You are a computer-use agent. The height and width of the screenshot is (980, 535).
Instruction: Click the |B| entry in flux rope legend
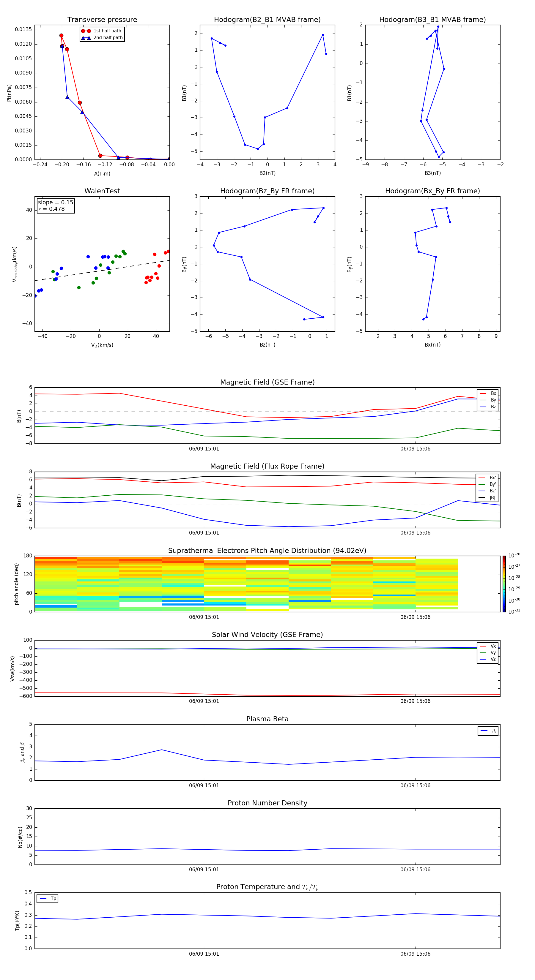pyautogui.click(x=487, y=498)
